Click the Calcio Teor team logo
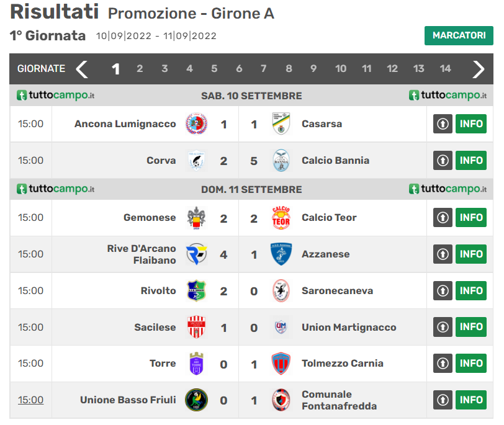This screenshot has width=504, height=425. [281, 218]
